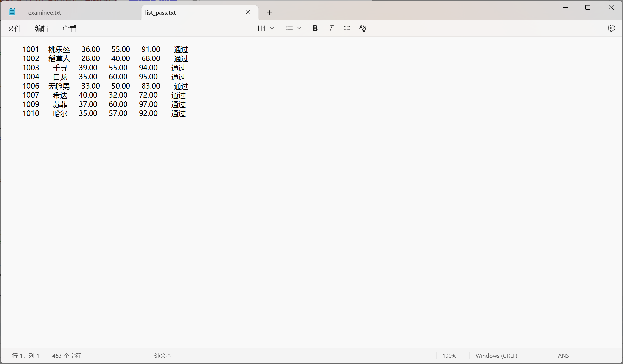Viewport: 623px width, 364px height.
Task: Click the ID 1006
Action: point(30,86)
